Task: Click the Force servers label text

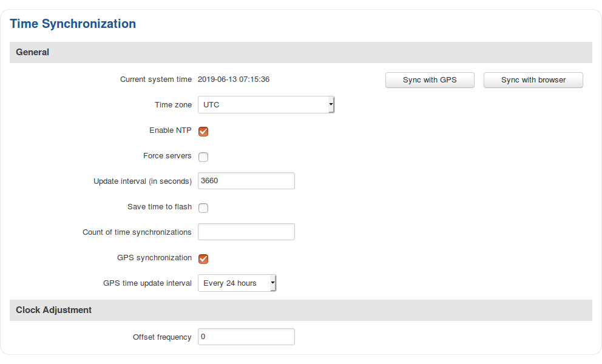Action: click(167, 156)
